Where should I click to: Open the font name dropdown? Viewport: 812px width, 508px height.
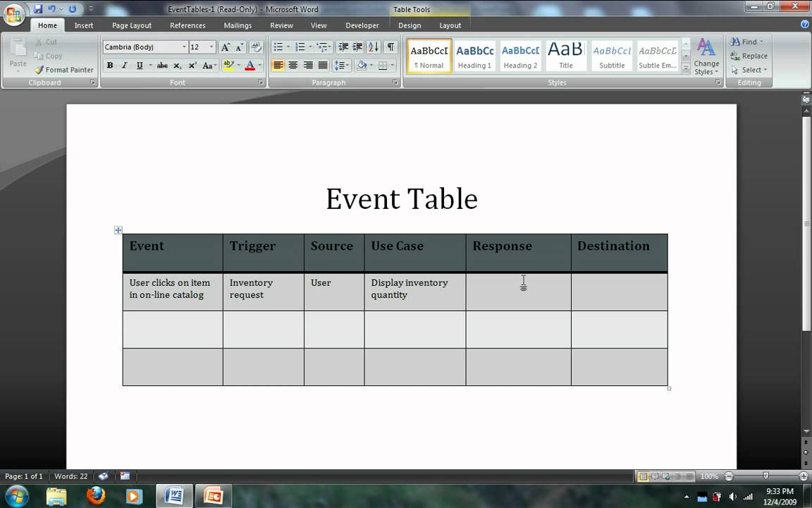tap(184, 47)
